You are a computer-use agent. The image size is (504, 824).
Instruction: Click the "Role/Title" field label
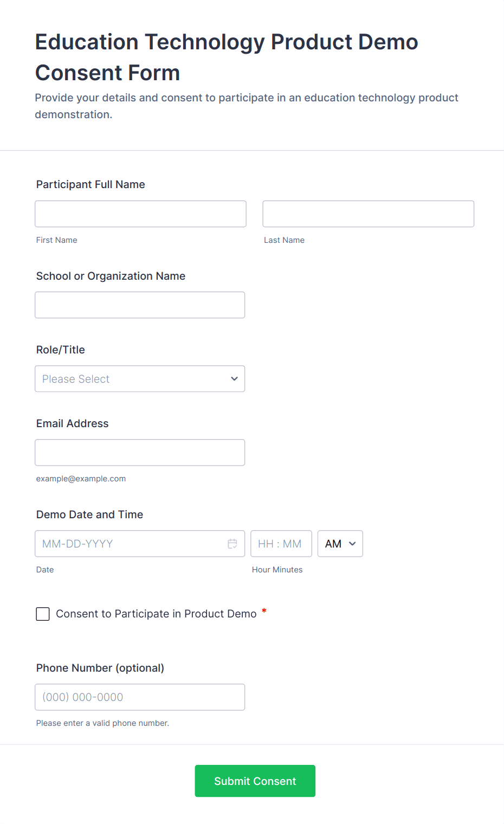[x=61, y=350]
